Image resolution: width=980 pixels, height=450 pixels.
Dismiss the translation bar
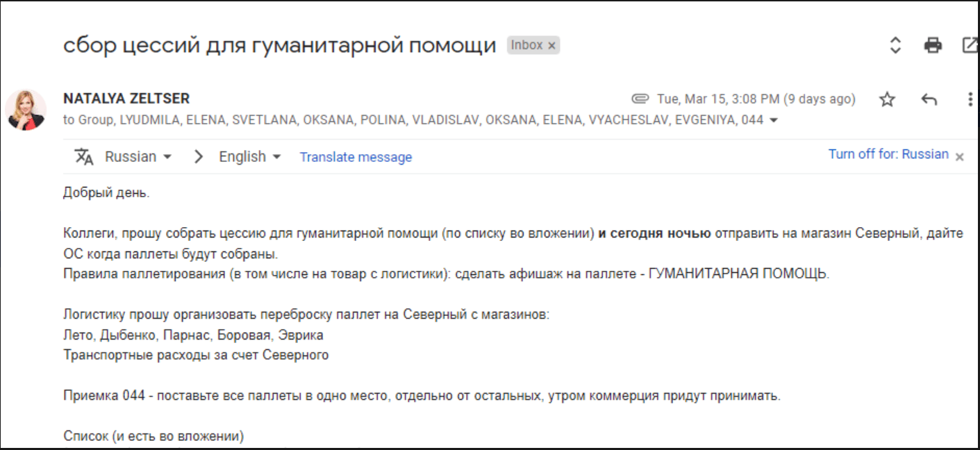(959, 156)
